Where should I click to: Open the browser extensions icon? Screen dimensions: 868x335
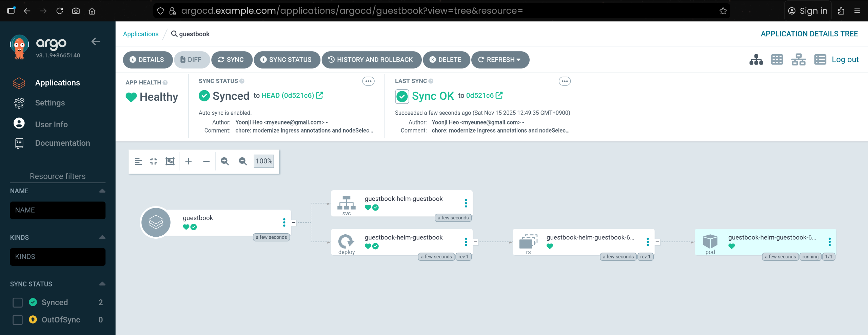coord(841,11)
